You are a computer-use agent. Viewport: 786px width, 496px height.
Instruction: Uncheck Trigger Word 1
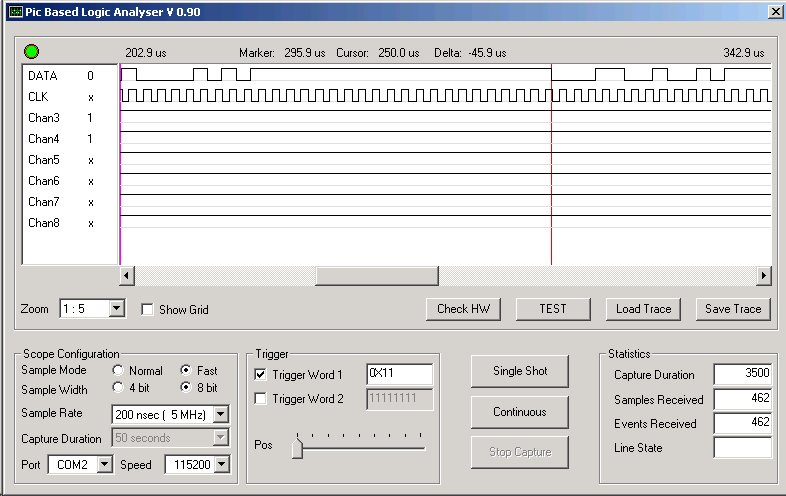(x=261, y=374)
